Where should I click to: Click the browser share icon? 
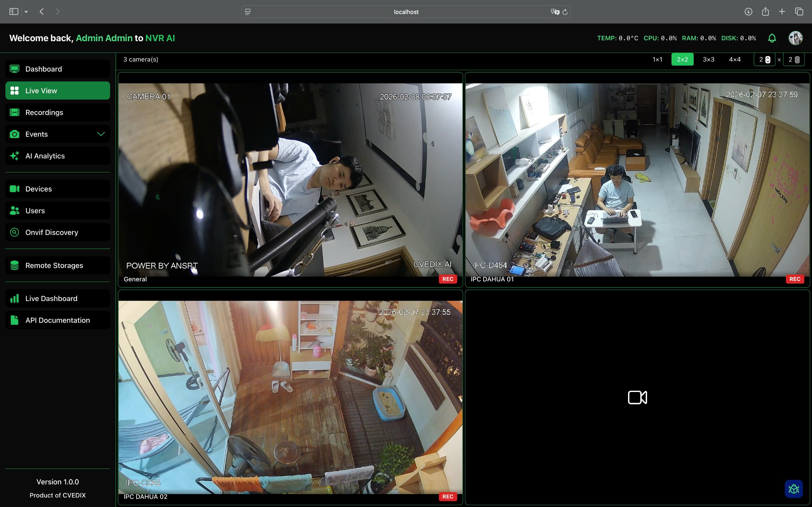[x=765, y=12]
